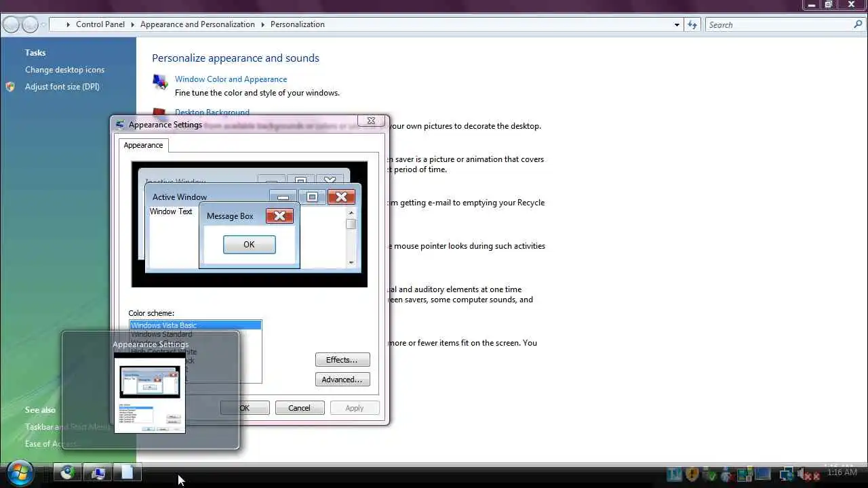Viewport: 868px width, 488px height.
Task: Open the Effects... button
Action: click(342, 360)
